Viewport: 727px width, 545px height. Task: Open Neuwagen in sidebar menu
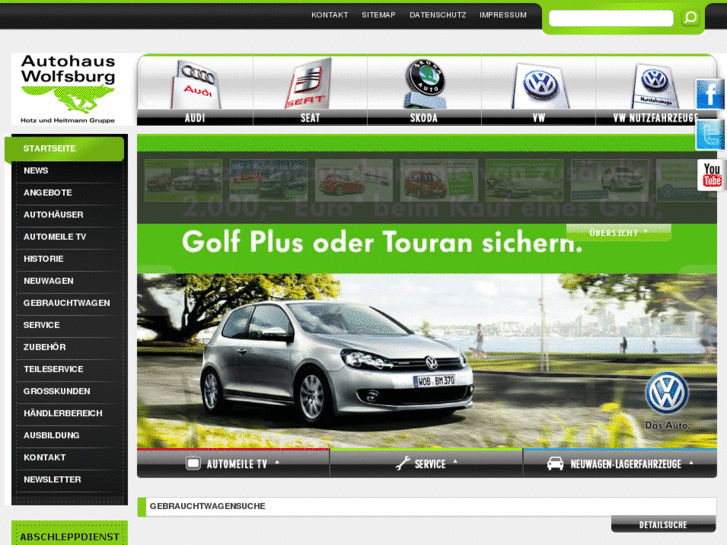[x=70, y=281]
